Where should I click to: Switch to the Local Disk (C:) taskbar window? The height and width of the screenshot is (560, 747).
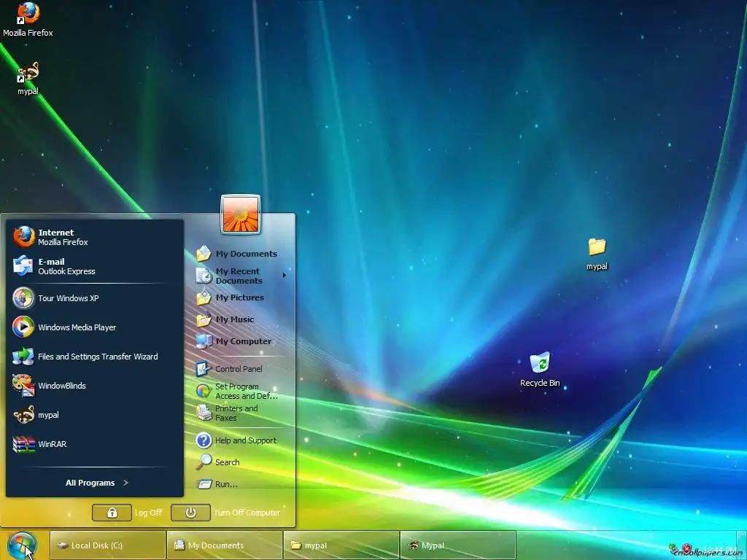pyautogui.click(x=108, y=545)
